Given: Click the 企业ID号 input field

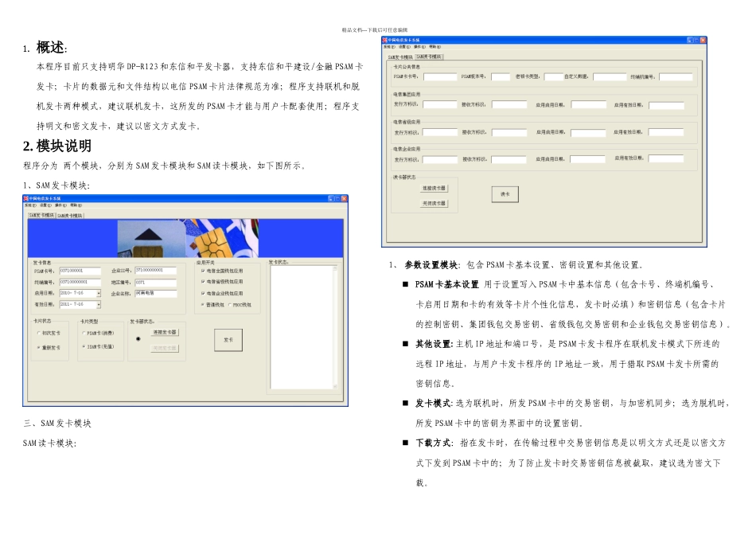Looking at the screenshot, I should coord(156,271).
